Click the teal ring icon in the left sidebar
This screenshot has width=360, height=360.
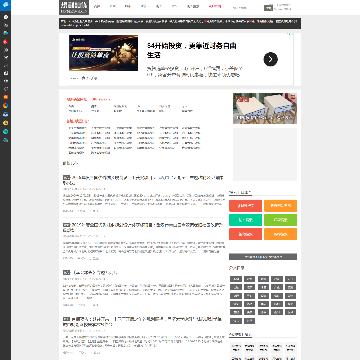click(x=6, y=132)
